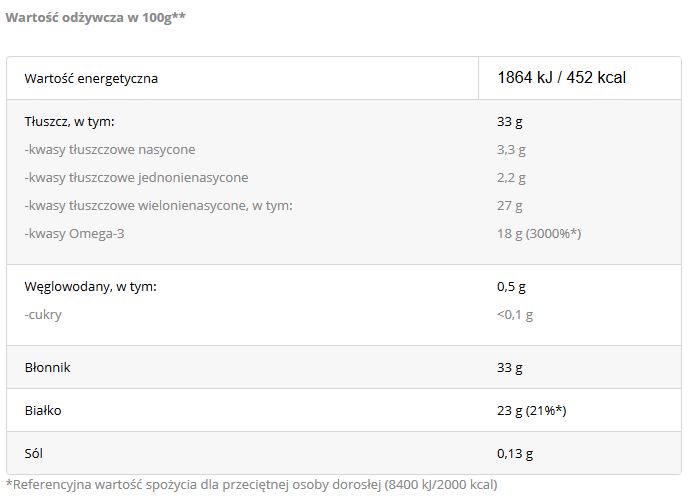Select the kwasy Omega-3 label
Screen dimensions: 693x500
coord(74,233)
